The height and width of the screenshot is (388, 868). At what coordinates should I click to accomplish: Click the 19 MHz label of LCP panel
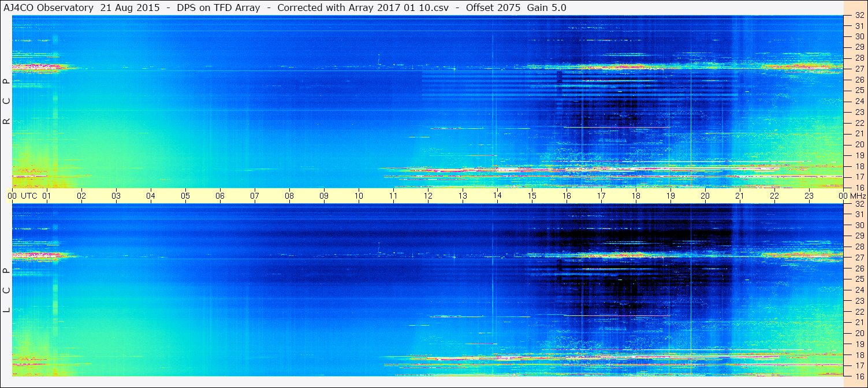(859, 344)
